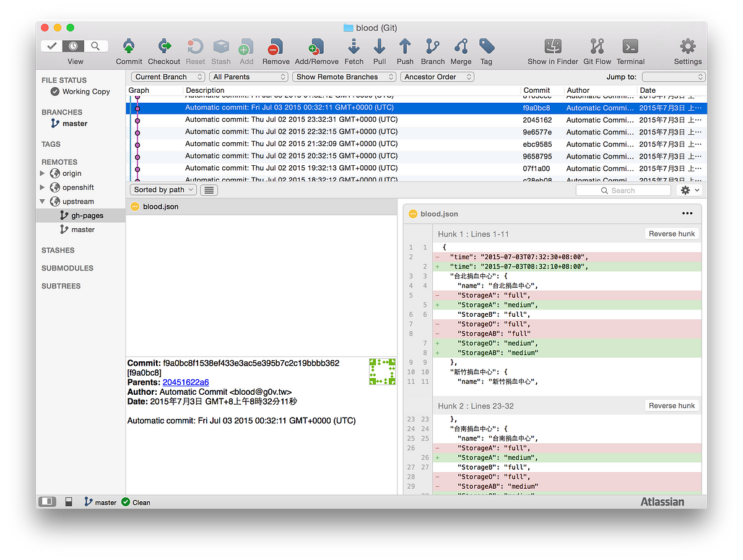The width and height of the screenshot is (743, 560).
Task: Select Working Copy in the sidebar
Action: (85, 92)
